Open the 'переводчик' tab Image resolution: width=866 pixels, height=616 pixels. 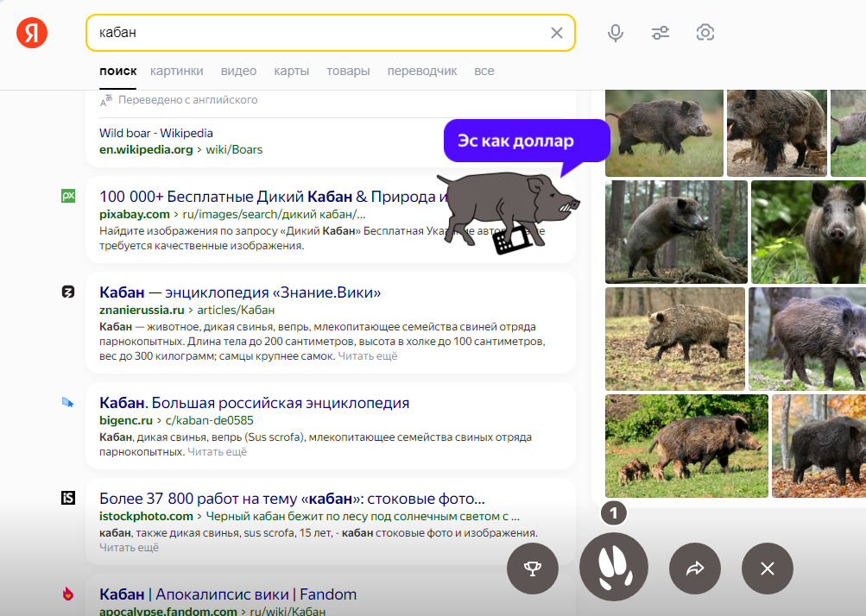422,71
